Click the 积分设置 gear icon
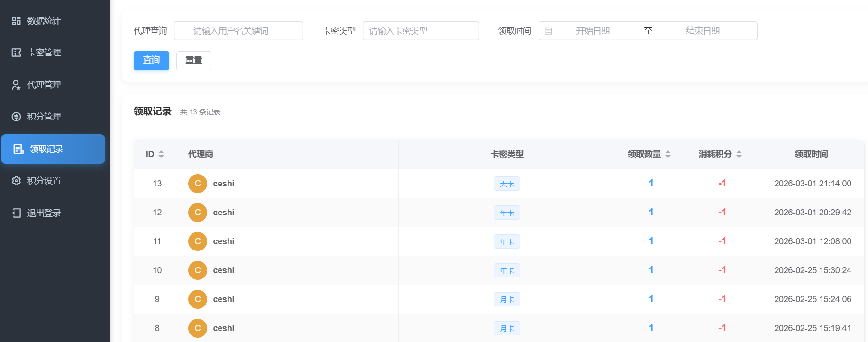The image size is (868, 342). pos(16,181)
